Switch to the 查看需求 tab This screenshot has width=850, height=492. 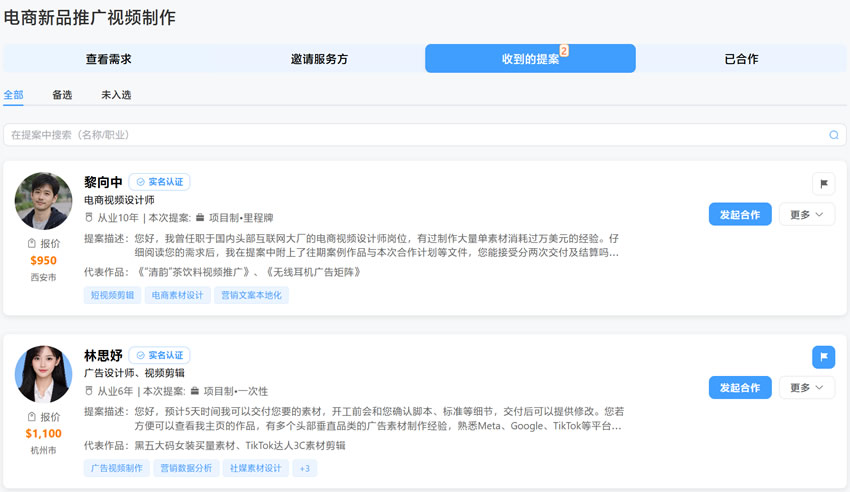[x=108, y=59]
